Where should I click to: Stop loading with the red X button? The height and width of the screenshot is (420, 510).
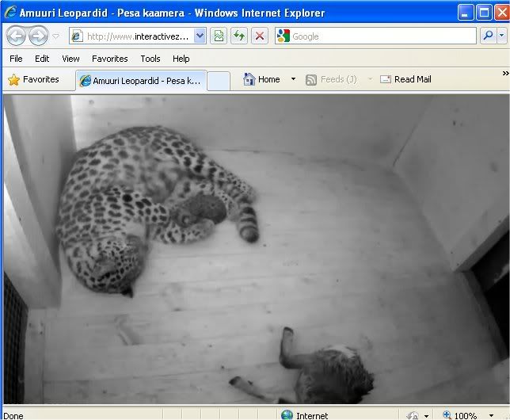(260, 36)
